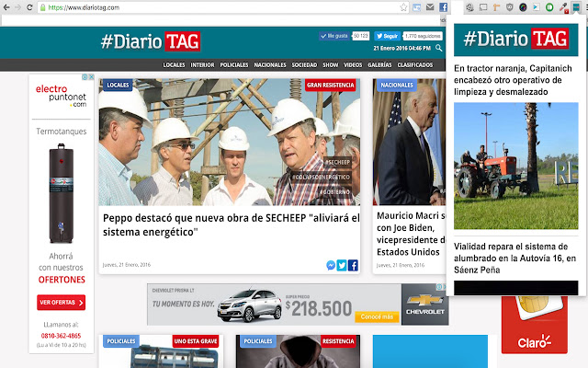Viewport: 588px width, 368px height.
Task: Open the hard-hat workers article photo
Action: (x=229, y=142)
